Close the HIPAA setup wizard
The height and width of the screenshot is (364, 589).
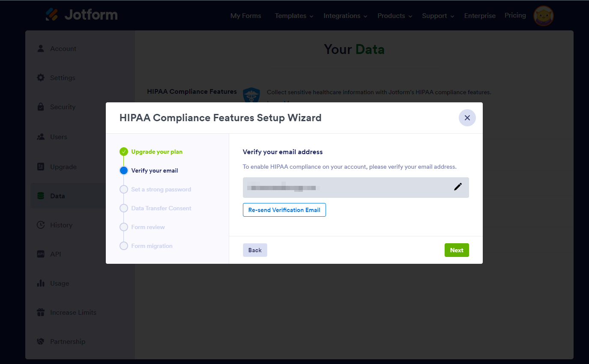click(x=467, y=118)
